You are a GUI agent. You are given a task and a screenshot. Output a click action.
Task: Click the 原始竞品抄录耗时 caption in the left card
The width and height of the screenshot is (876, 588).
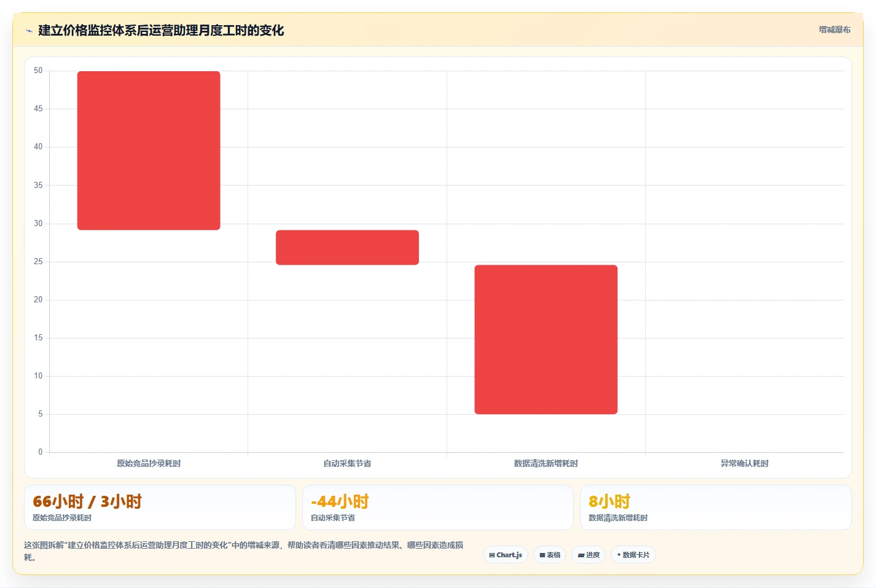click(x=62, y=518)
